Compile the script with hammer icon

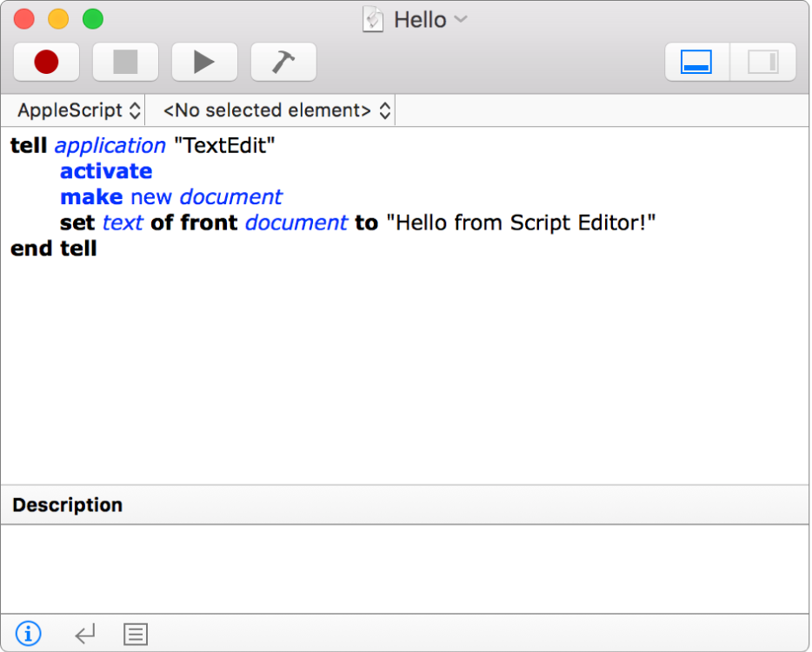coord(283,62)
